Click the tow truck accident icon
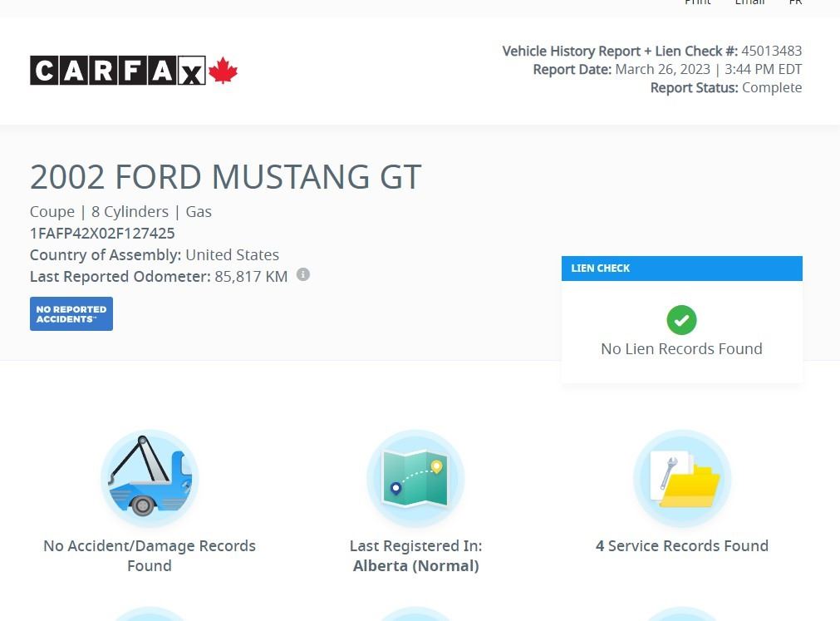Image resolution: width=840 pixels, height=621 pixels. tap(150, 478)
